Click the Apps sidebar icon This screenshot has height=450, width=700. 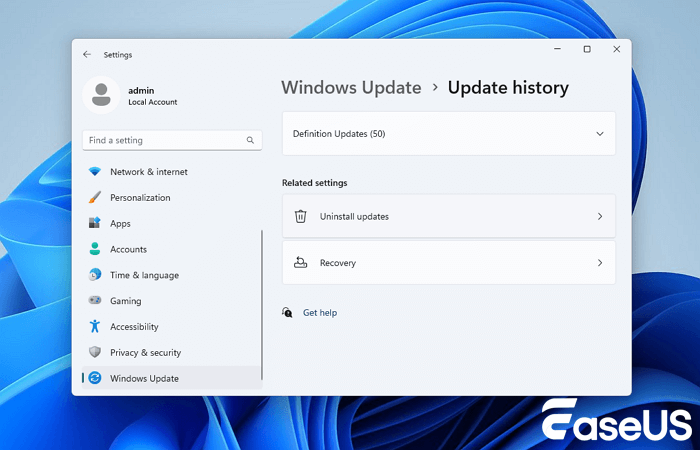(95, 223)
